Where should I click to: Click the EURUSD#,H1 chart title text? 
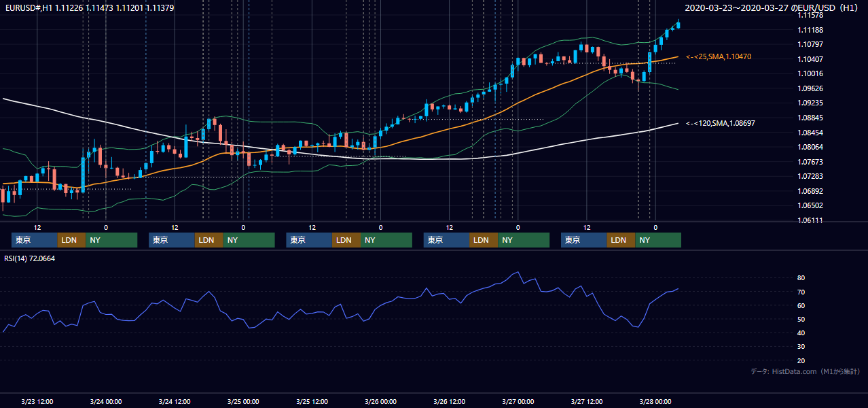click(x=89, y=8)
